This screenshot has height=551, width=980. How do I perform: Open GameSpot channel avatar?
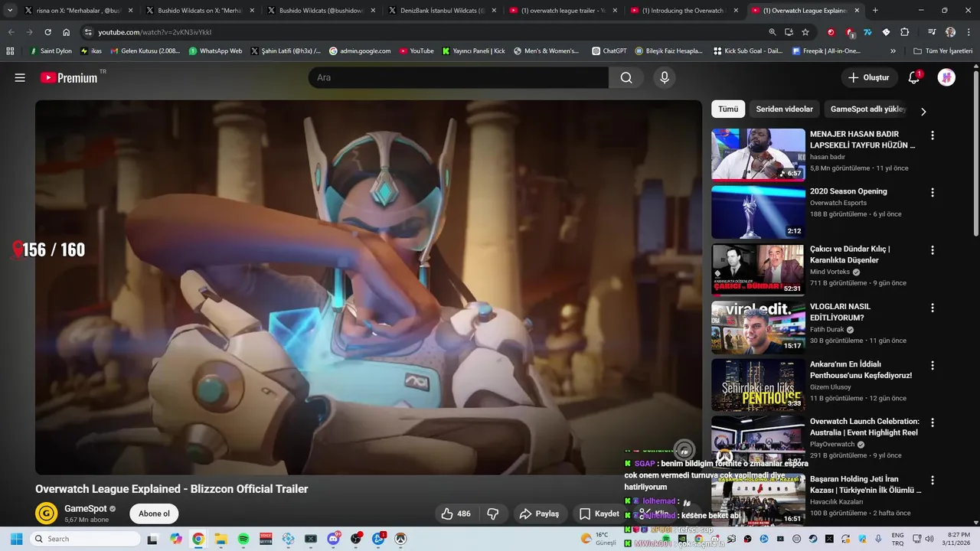[x=46, y=514]
